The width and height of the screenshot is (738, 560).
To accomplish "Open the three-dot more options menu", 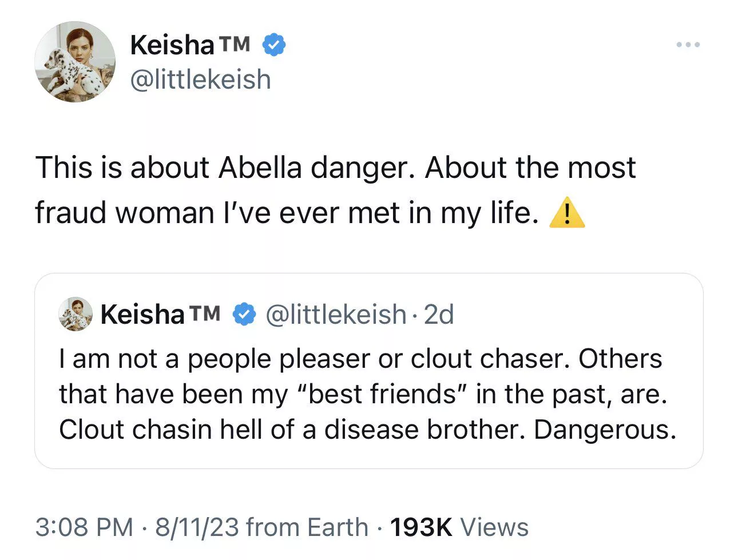I will (688, 44).
